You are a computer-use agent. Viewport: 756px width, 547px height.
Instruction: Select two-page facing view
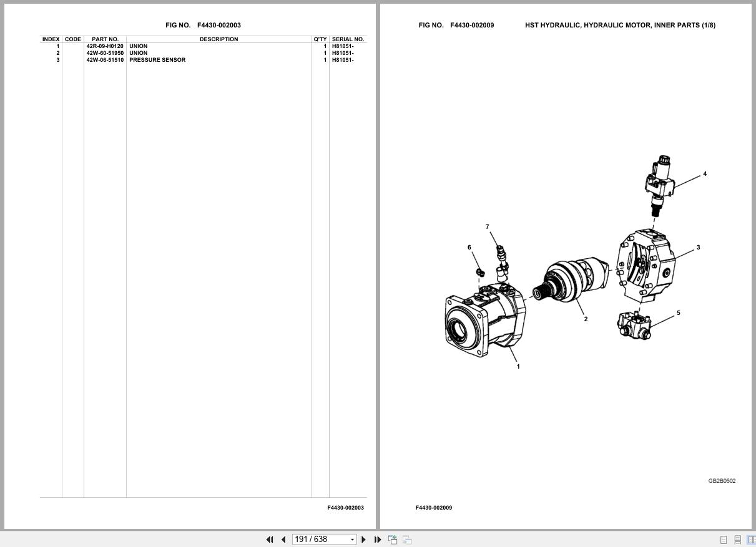click(751, 540)
